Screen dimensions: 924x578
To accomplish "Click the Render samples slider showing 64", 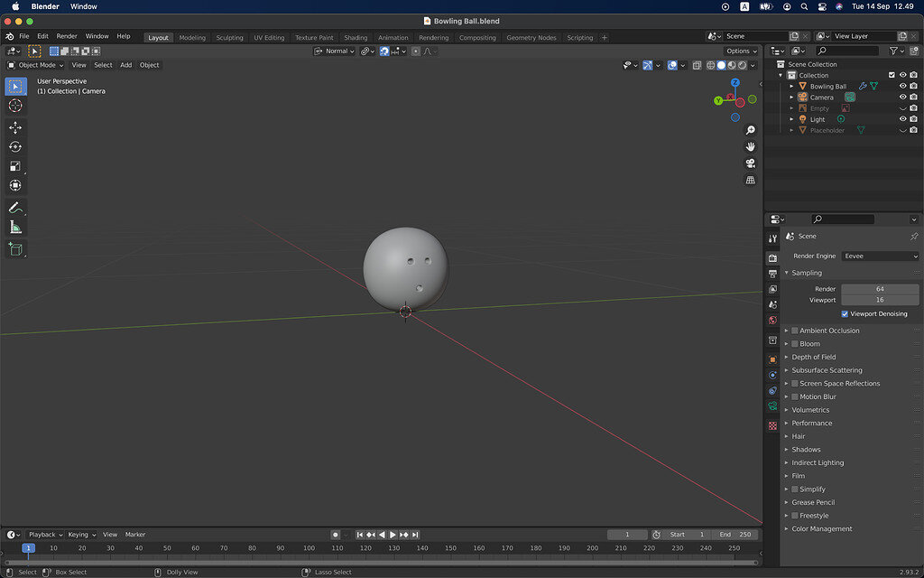I will point(880,289).
